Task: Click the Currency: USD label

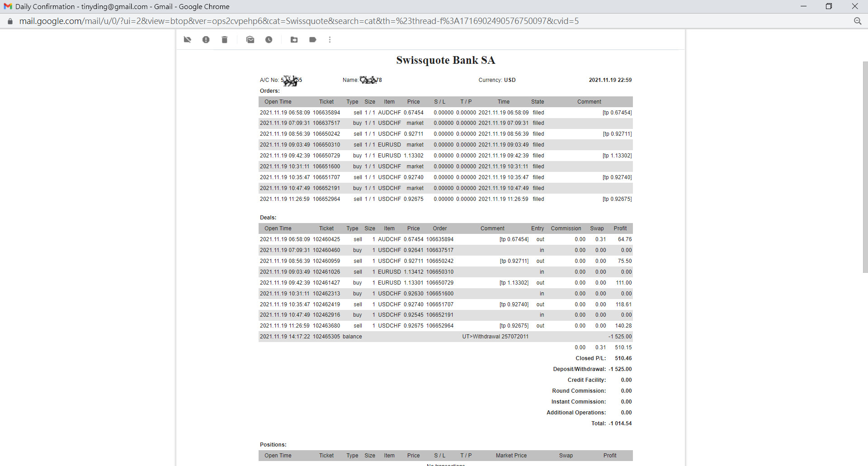Action: (x=497, y=80)
